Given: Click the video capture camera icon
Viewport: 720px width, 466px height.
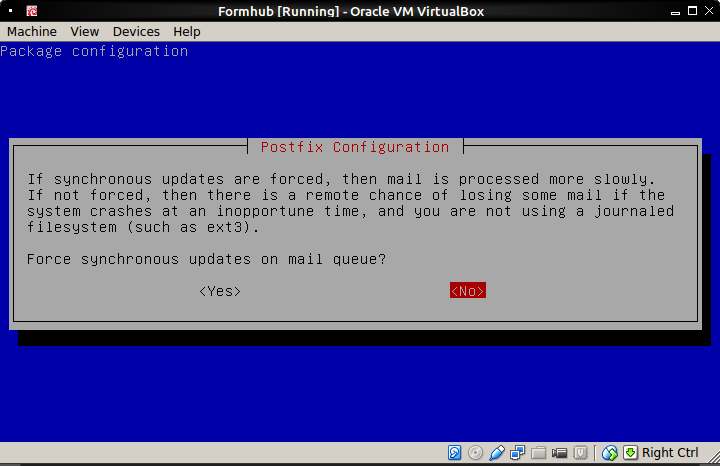Looking at the screenshot, I should (x=559, y=454).
